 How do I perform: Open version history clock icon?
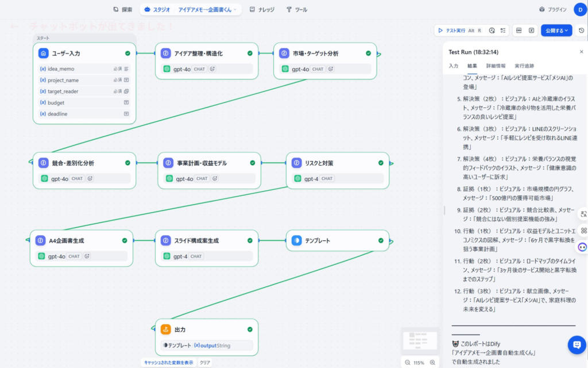582,30
